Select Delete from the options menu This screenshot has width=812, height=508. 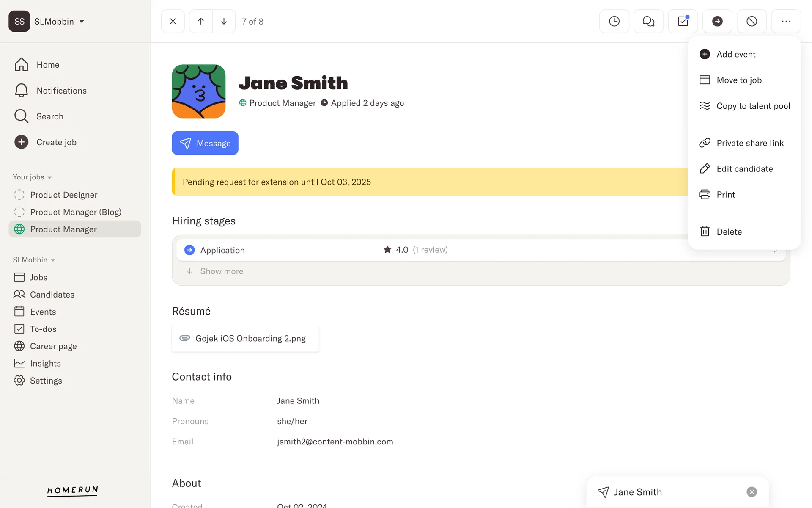click(729, 232)
